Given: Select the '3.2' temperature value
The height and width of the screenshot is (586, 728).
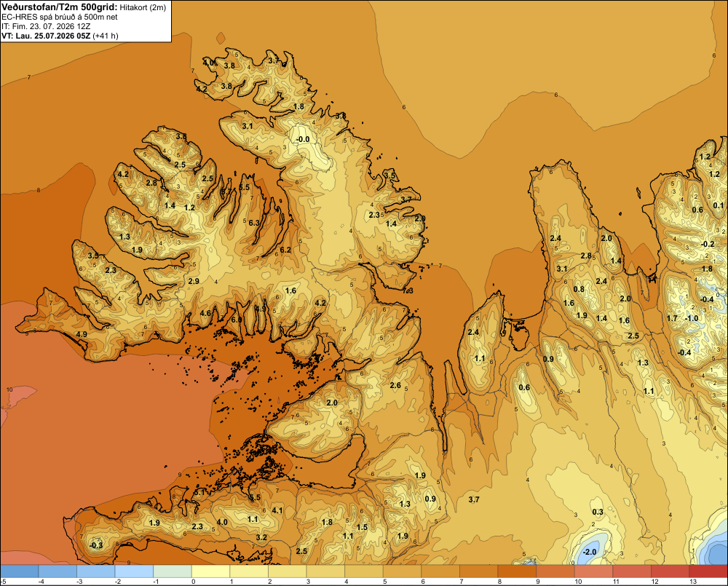Looking at the screenshot, I should coord(261,537).
